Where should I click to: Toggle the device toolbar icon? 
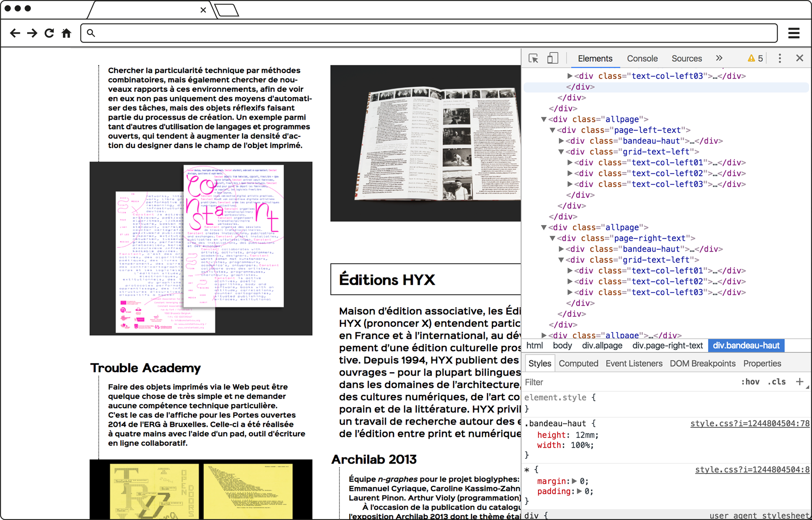[552, 58]
